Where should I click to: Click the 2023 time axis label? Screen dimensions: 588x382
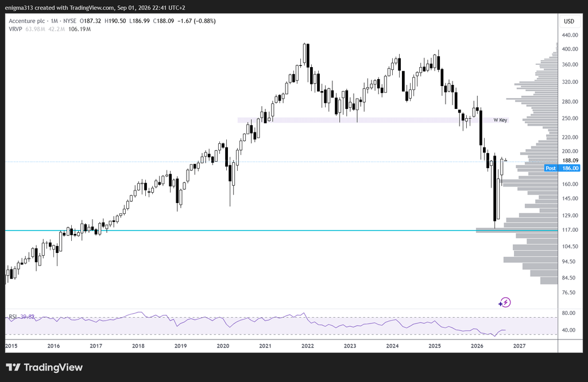(x=350, y=346)
